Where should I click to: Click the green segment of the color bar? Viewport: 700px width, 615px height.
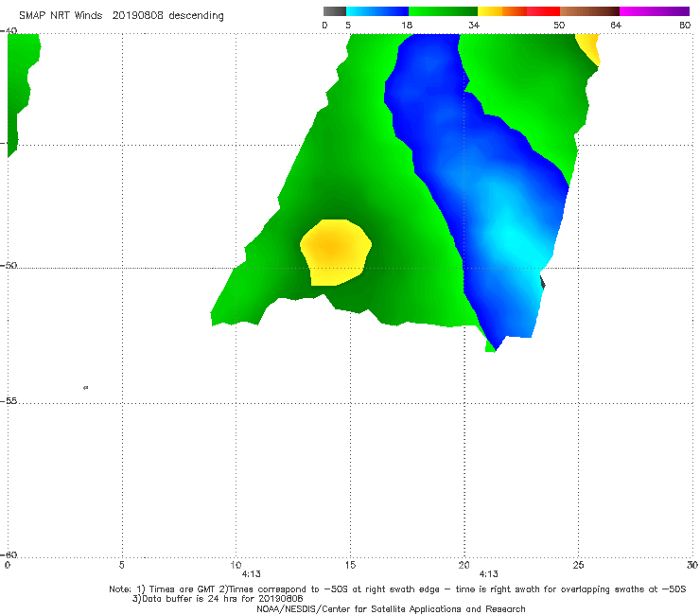[x=443, y=11]
